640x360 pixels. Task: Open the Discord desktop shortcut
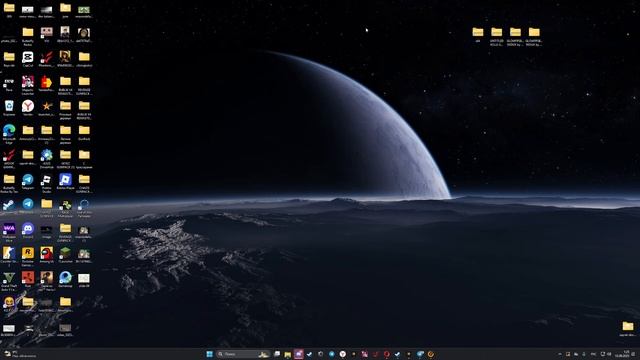pos(28,229)
